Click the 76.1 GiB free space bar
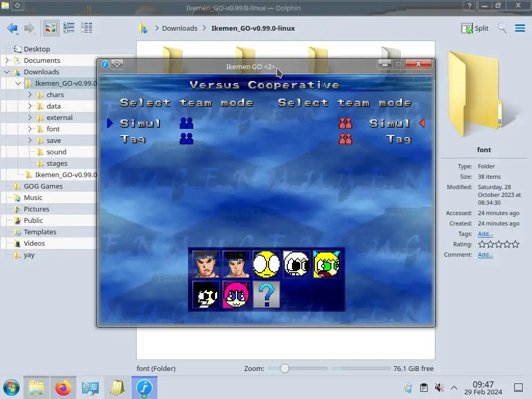Viewport: 532px width, 399px height. click(x=362, y=368)
